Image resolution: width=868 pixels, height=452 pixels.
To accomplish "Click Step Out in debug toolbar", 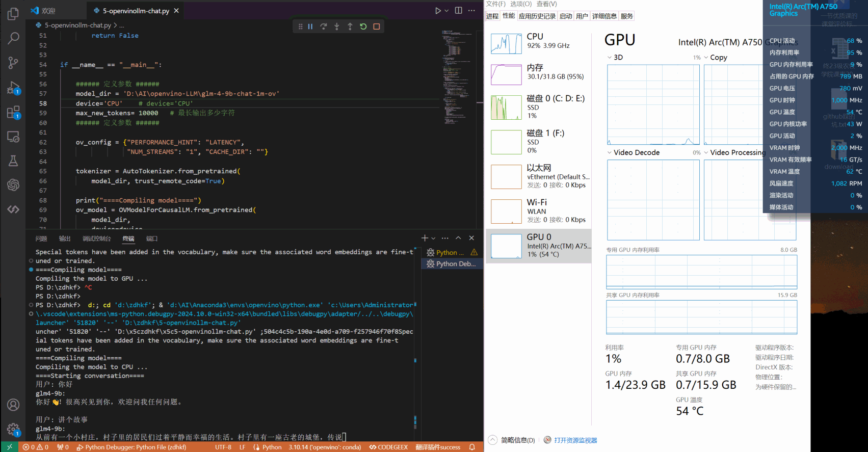I will point(350,26).
